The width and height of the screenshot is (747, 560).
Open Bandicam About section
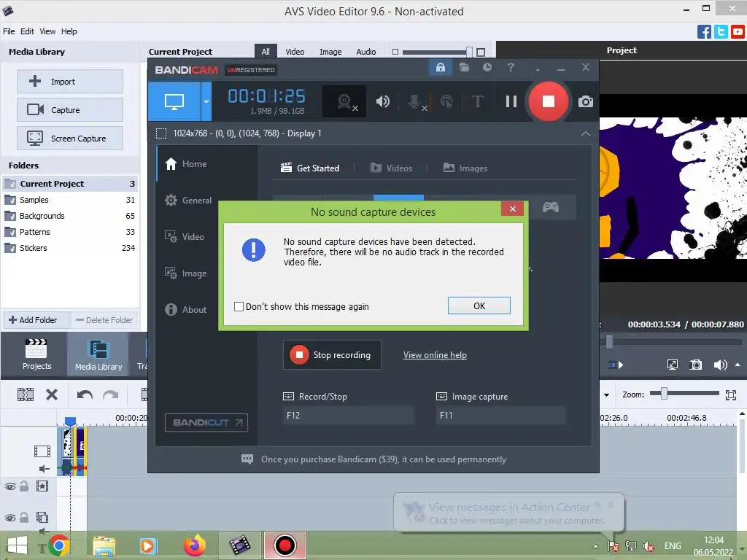click(185, 309)
